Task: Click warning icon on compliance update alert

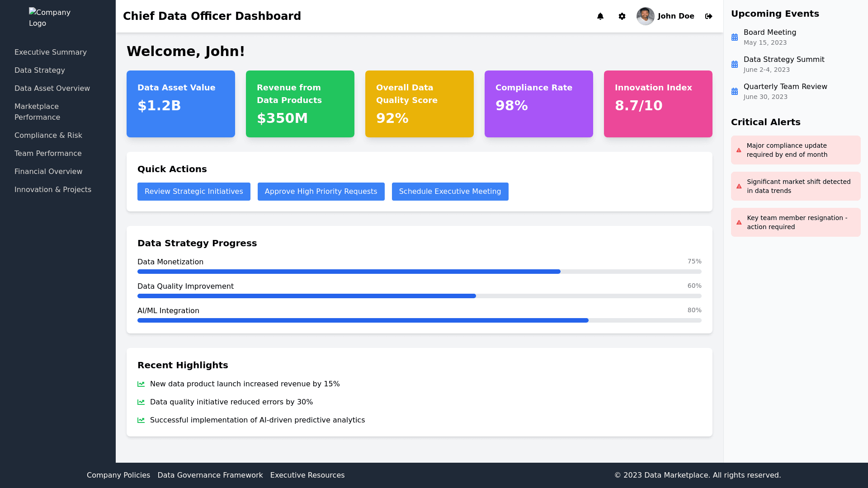Action: click(739, 150)
